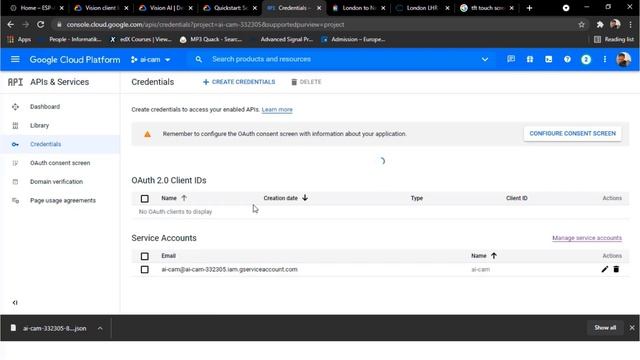Screen dimensions: 640x360
Task: Select Credentials in the sidebar
Action: click(45, 144)
